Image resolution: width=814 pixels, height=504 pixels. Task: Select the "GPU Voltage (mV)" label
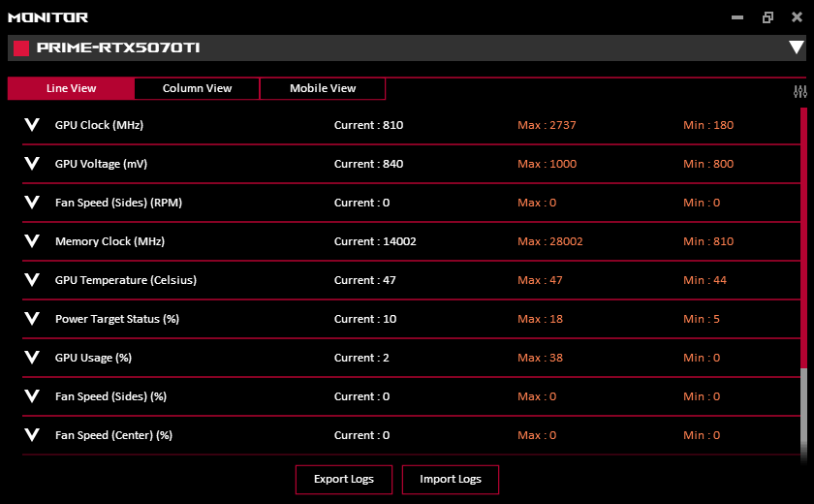101,164
